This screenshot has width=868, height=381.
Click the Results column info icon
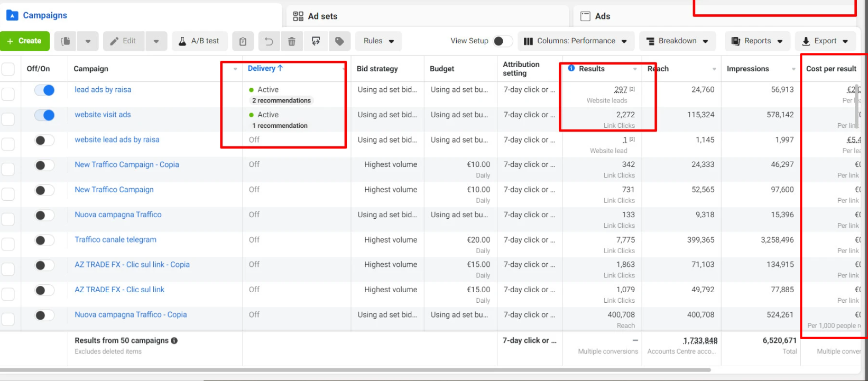pos(571,68)
